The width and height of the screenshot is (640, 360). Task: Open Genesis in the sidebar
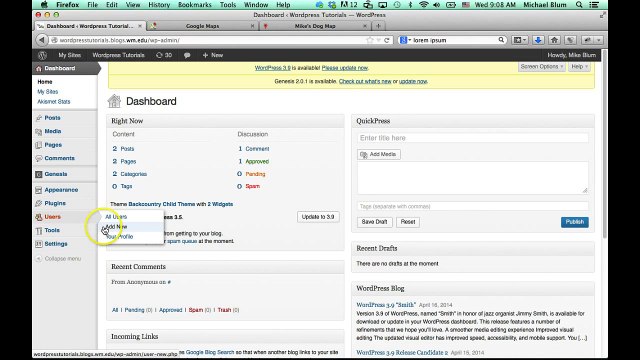(x=56, y=174)
